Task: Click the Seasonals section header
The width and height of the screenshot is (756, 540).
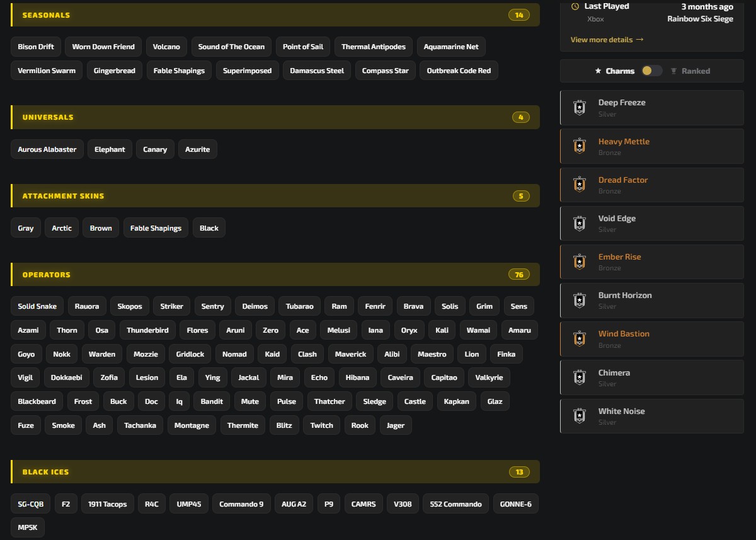Action: coord(275,15)
